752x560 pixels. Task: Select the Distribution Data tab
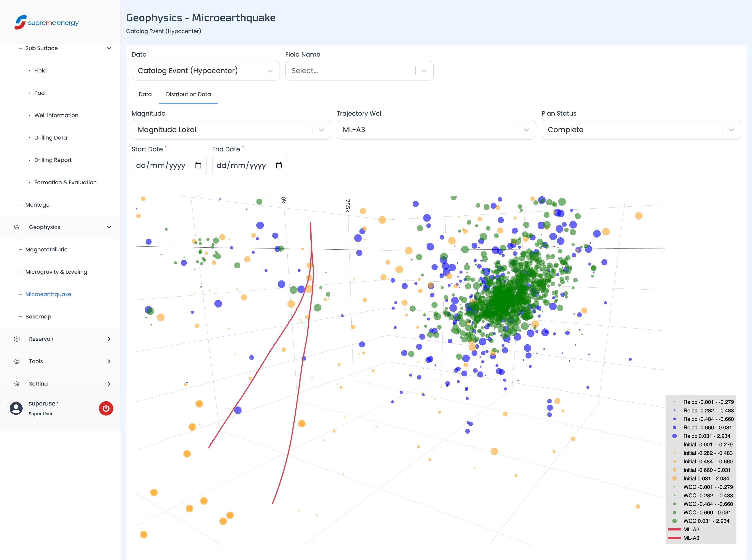point(188,94)
